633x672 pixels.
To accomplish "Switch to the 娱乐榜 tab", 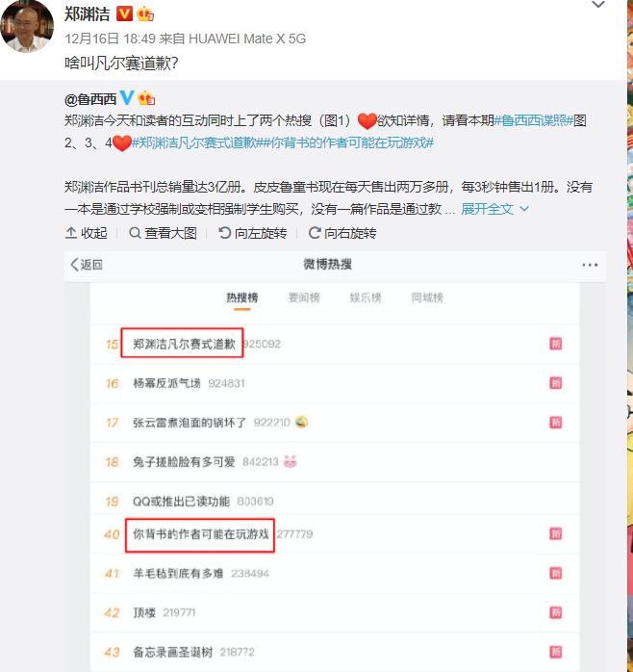I will click(366, 297).
